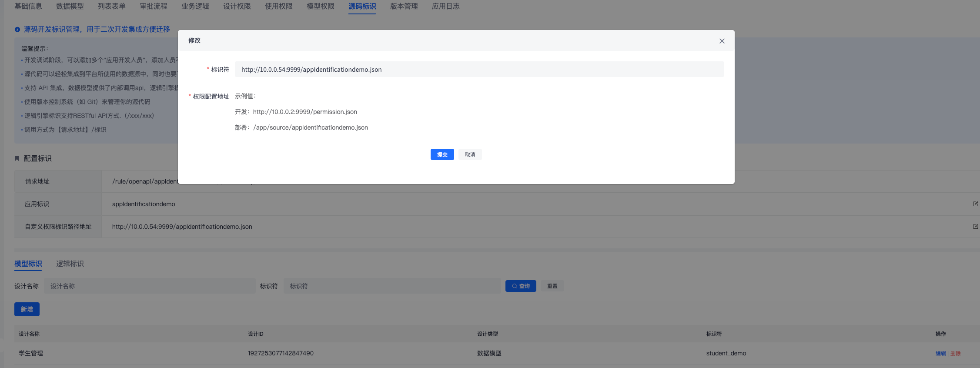
Task: Click the 设计类型 column header
Action: 488,334
